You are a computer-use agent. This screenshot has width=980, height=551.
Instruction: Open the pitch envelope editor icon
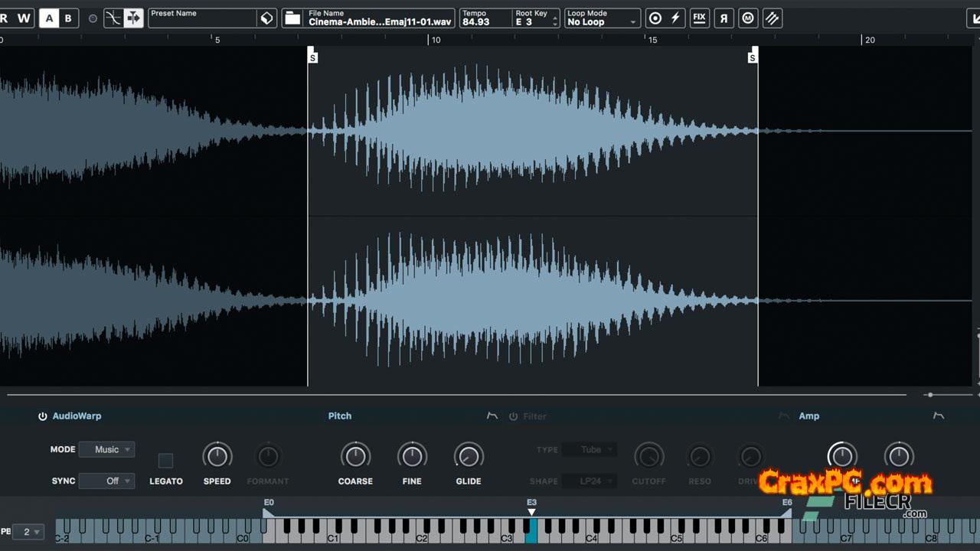tap(492, 416)
